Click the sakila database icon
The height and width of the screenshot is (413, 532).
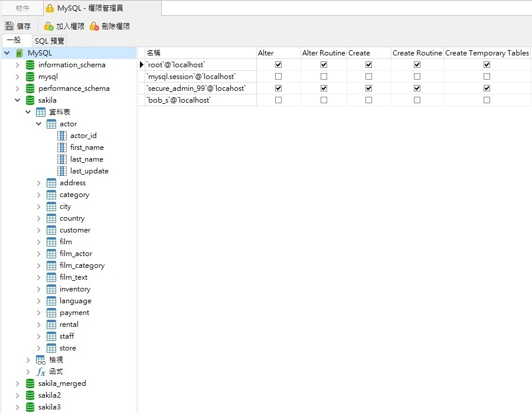click(30, 100)
